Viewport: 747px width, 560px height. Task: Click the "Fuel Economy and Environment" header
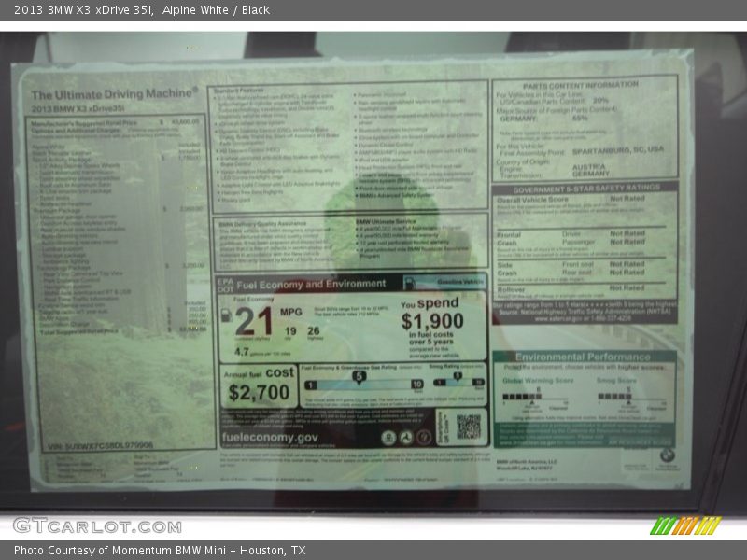click(x=311, y=285)
